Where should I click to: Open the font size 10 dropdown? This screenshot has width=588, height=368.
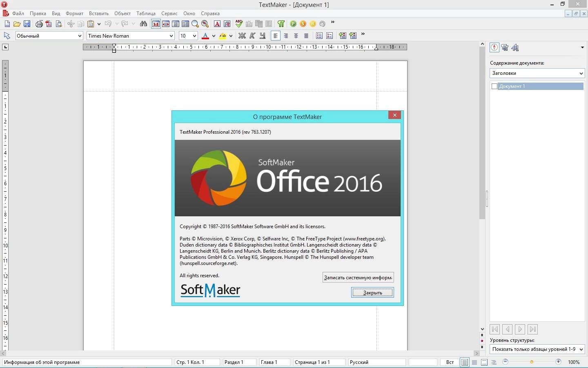(x=194, y=36)
